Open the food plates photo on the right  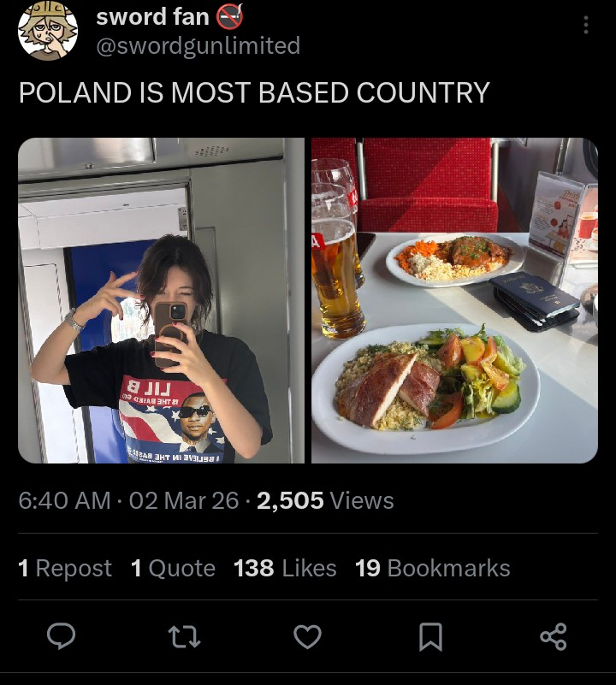pyautogui.click(x=454, y=300)
